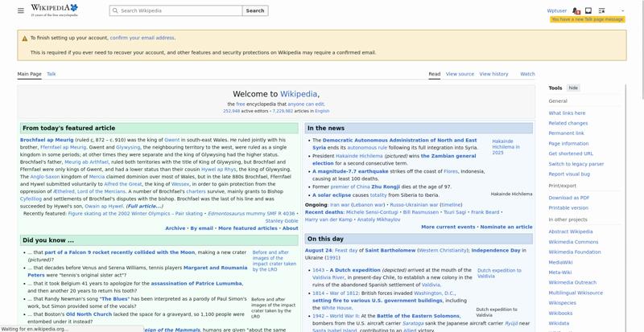Image resolution: width=644 pixels, height=332 pixels.
Task: Open Wikimedia Outreach link
Action: click(x=572, y=282)
